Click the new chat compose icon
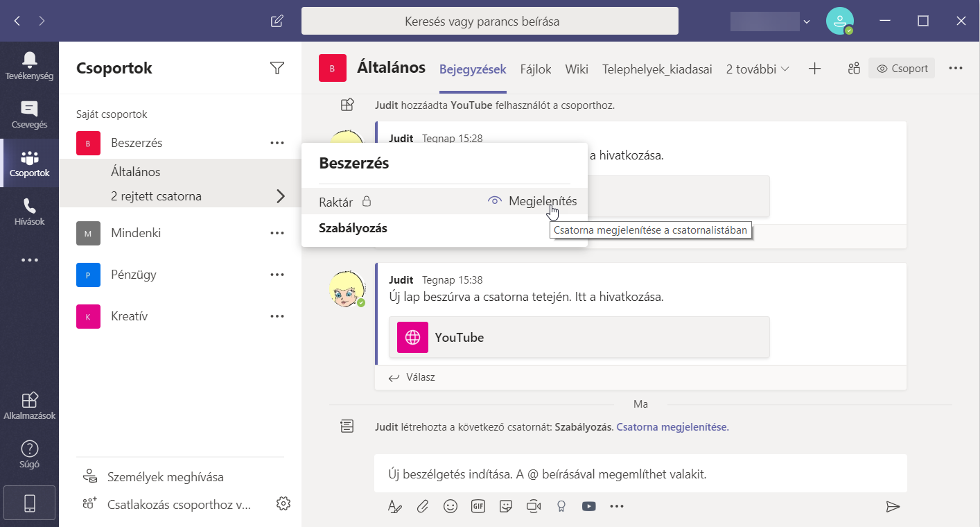Image resolution: width=980 pixels, height=527 pixels. [x=277, y=21]
